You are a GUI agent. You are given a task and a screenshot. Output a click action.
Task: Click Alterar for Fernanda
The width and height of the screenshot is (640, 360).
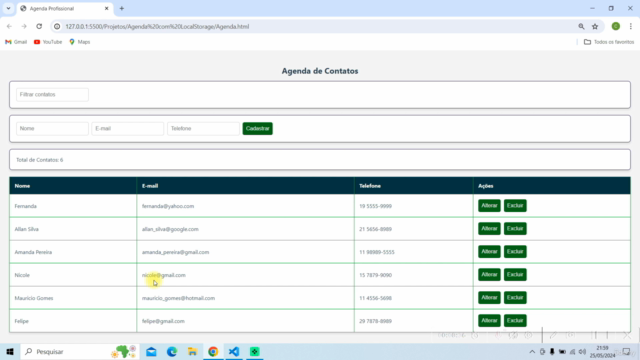point(489,206)
